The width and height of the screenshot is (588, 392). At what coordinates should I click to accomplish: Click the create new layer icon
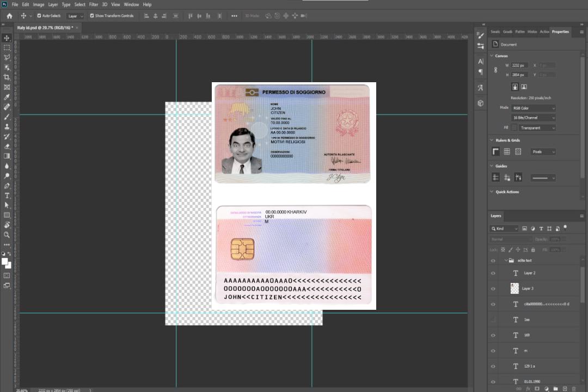pos(565,389)
